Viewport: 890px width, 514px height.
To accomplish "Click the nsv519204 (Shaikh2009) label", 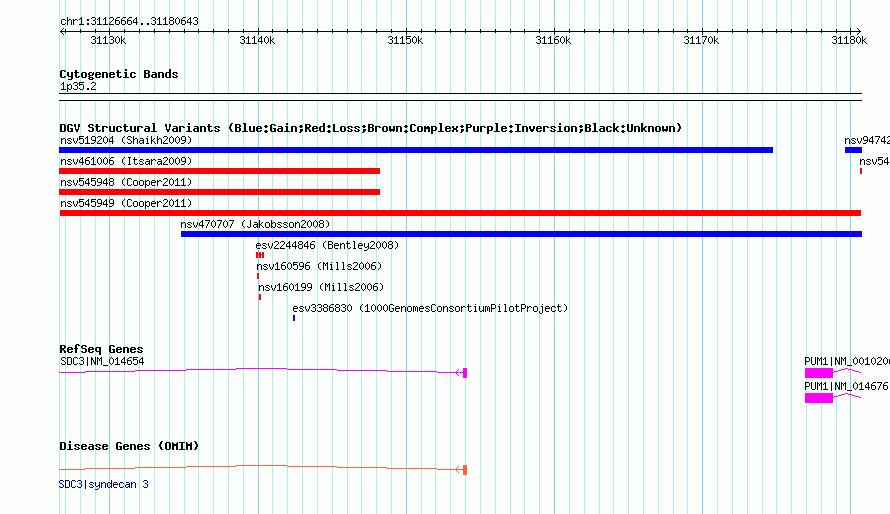I will pyautogui.click(x=126, y=140).
